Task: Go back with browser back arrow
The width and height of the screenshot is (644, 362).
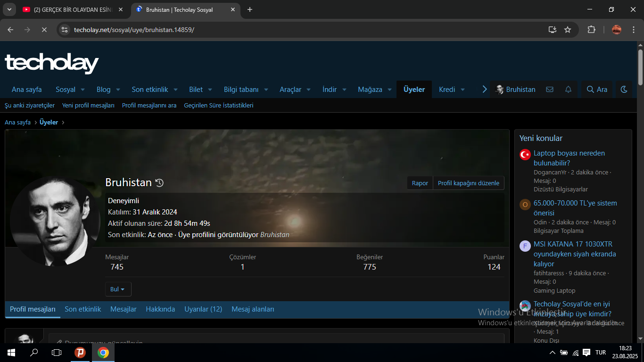Action: [x=10, y=30]
